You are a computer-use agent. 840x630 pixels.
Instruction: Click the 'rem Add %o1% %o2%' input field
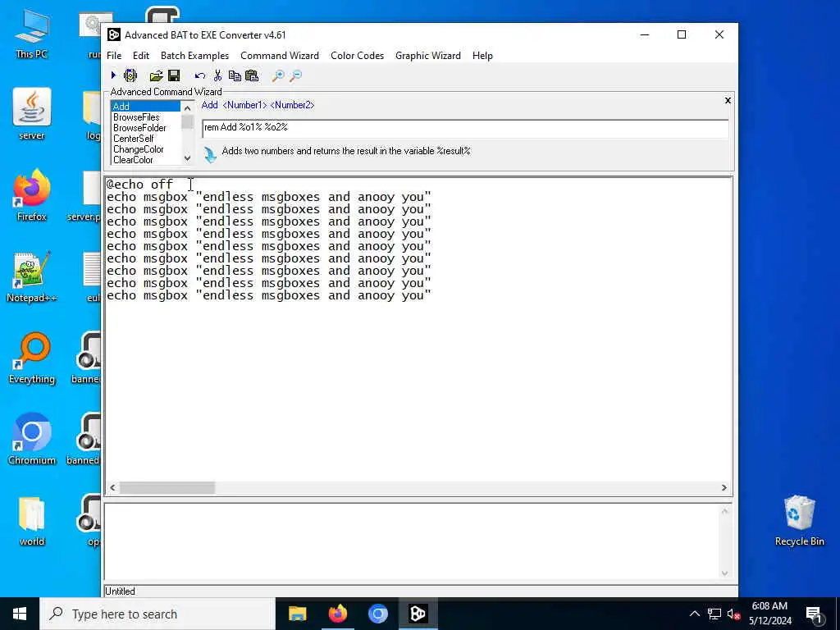click(x=466, y=128)
